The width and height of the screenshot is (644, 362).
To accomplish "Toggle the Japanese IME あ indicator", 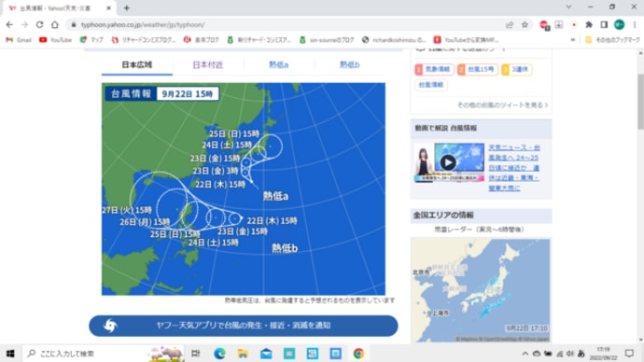I will [581, 354].
